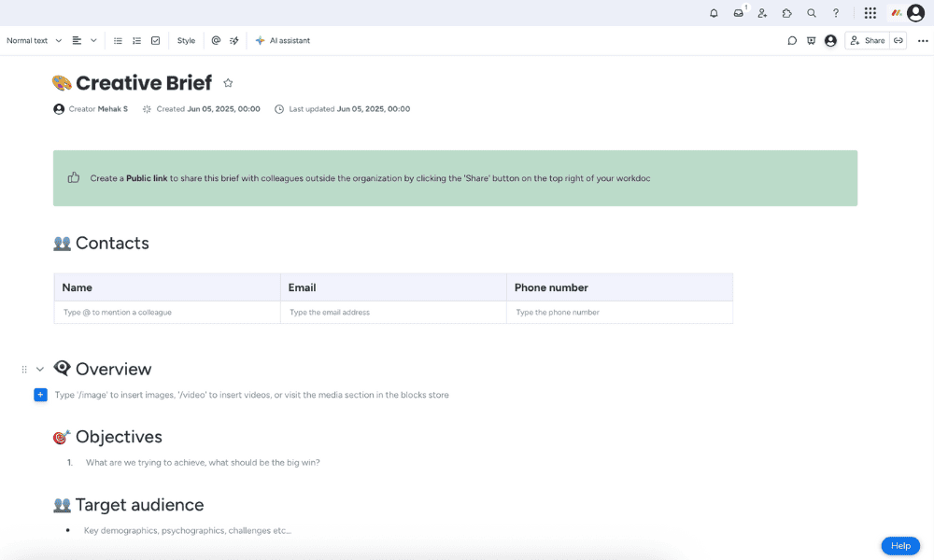This screenshot has width=934, height=560.
Task: Click the Contacts heading
Action: click(x=112, y=243)
